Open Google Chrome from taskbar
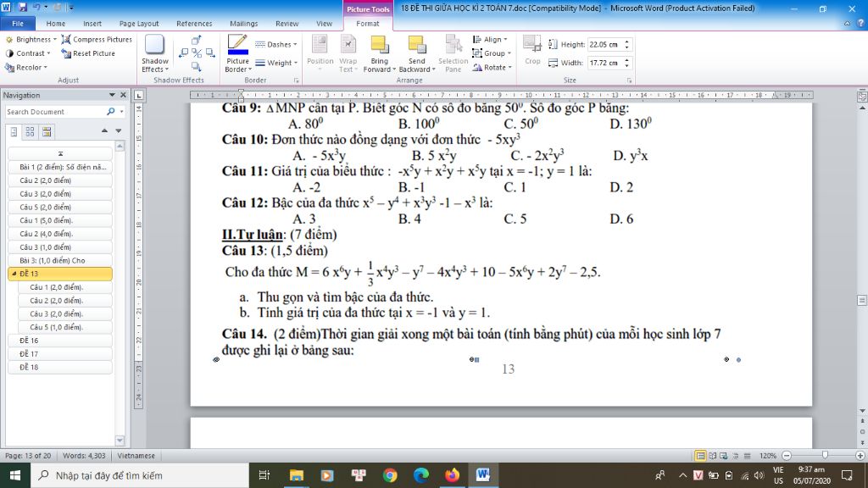 point(390,474)
